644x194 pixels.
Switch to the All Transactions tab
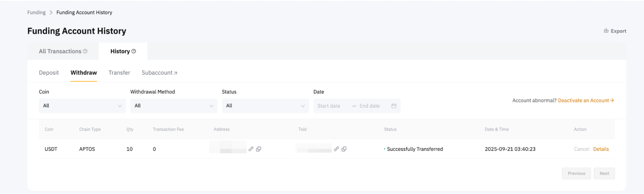coord(60,51)
